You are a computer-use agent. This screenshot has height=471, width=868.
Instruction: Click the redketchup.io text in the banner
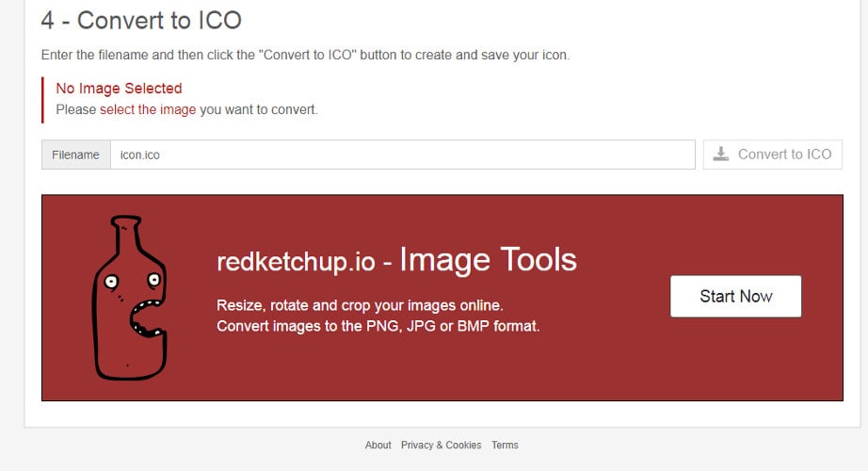tap(294, 261)
